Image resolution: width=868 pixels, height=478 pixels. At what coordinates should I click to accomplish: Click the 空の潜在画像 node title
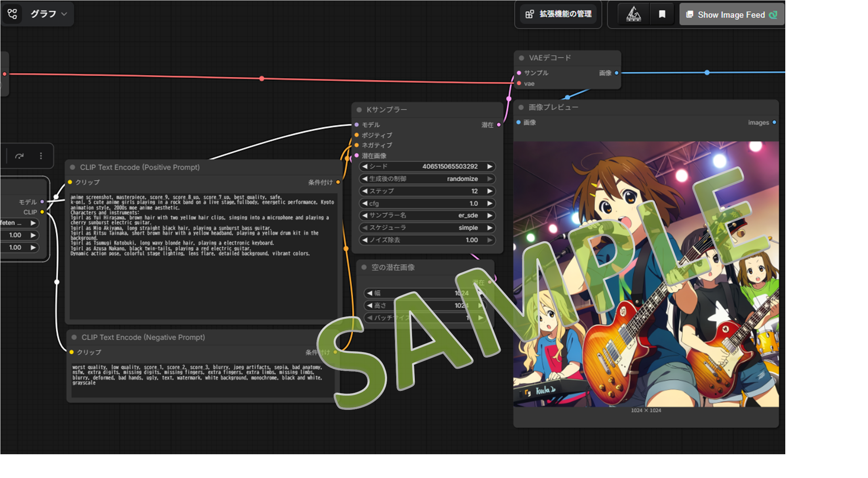click(393, 268)
